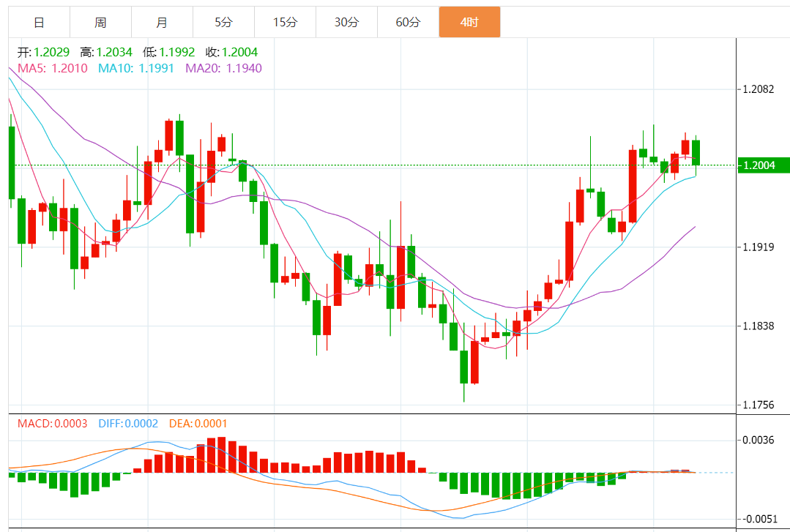Click the high price 高:1.2034
This screenshot has height=532, width=790.
coord(106,52)
